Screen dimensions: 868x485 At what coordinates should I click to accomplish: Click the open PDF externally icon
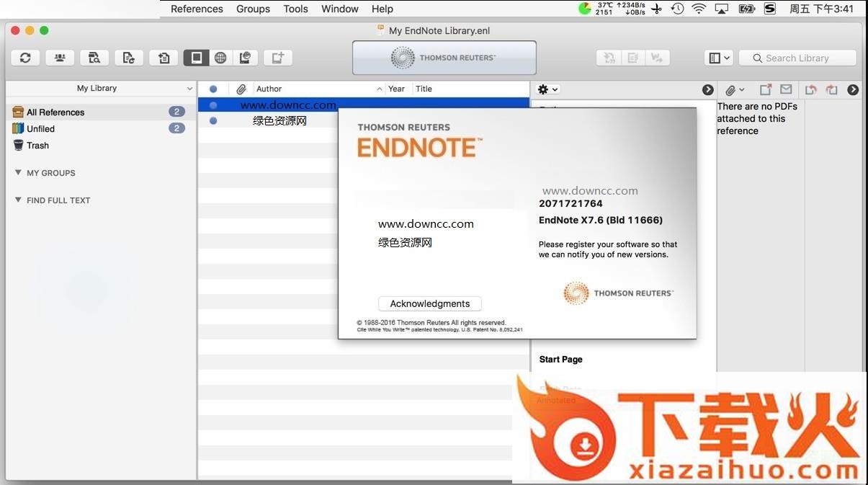pos(766,89)
